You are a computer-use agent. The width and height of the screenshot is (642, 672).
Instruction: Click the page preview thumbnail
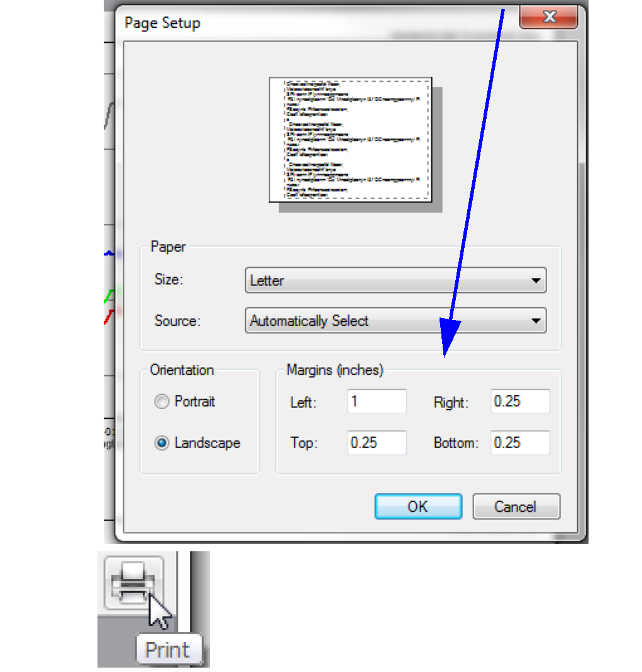pos(350,139)
